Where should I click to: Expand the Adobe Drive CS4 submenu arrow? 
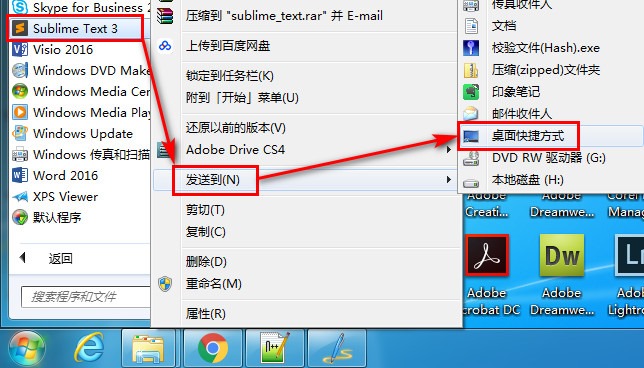coord(449,150)
